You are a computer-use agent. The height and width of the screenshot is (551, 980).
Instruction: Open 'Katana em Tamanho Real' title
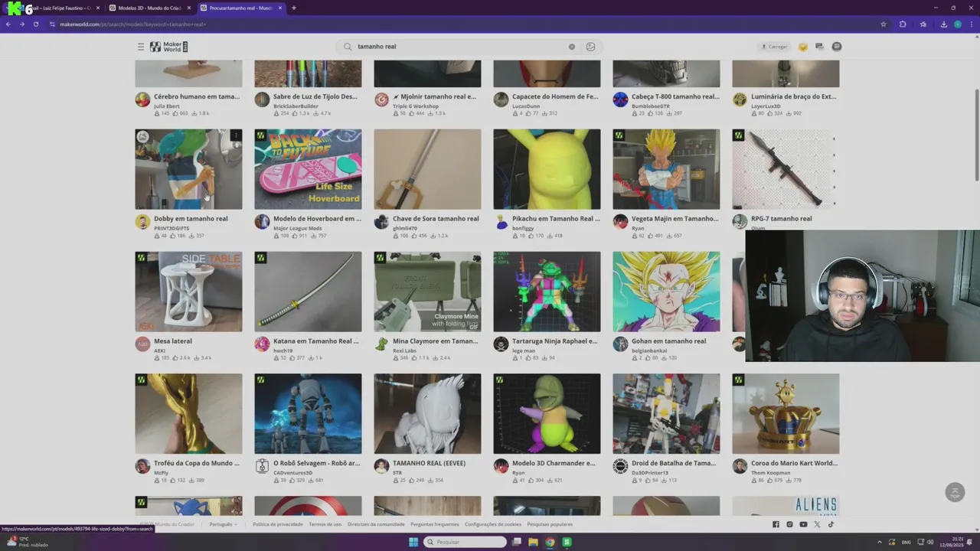point(316,341)
